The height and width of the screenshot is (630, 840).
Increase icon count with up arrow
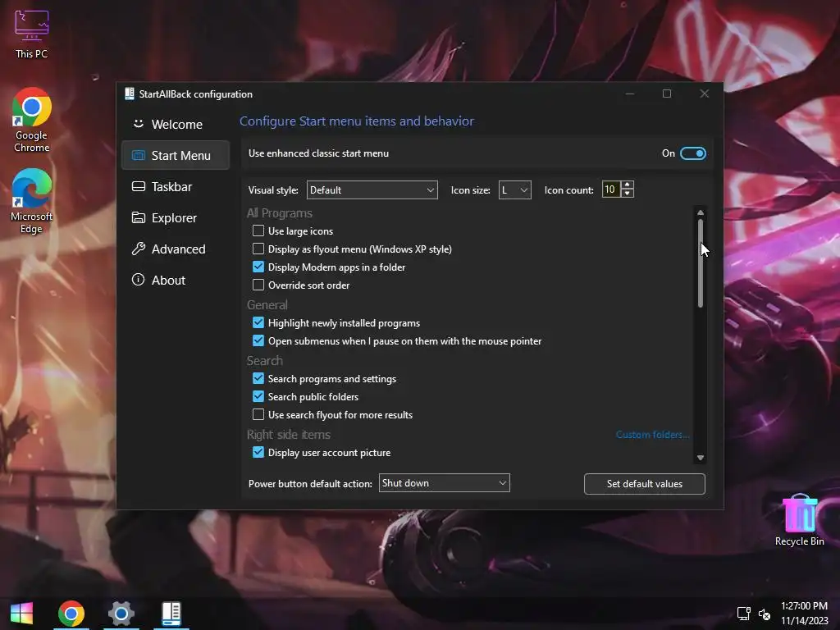pos(628,185)
